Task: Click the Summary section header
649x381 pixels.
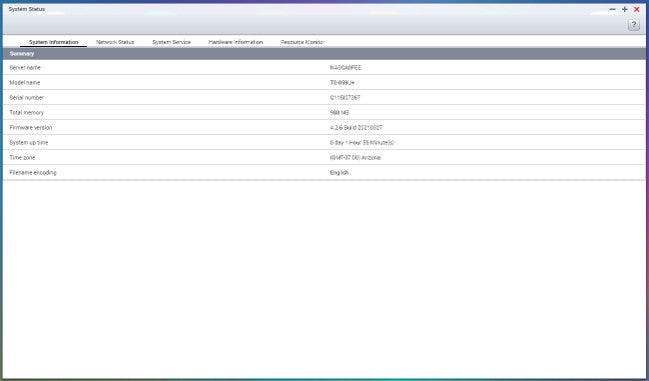Action: click(x=324, y=54)
